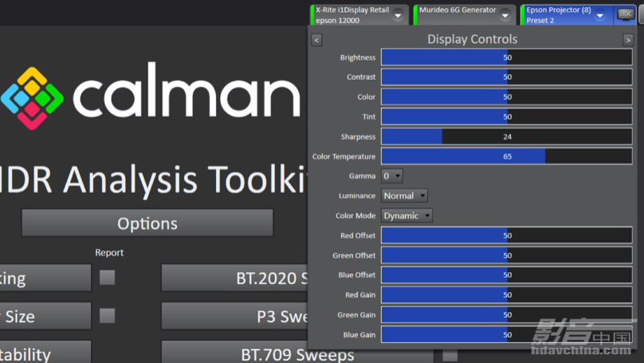Screen dimensions: 644x363
Task: Adjust the Color slider
Action: pos(507,97)
